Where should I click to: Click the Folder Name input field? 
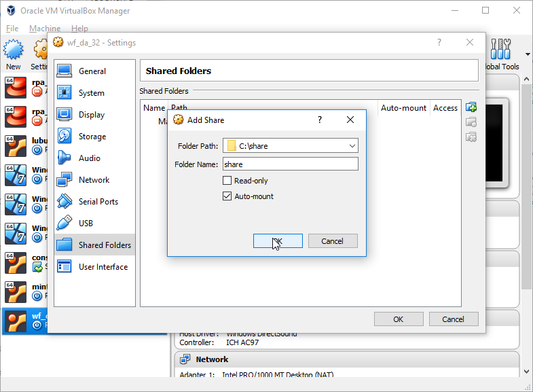[x=291, y=164]
